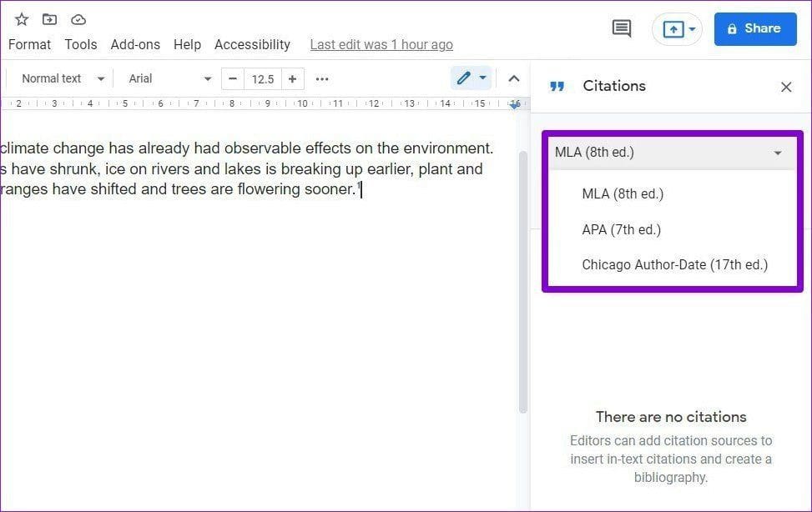Check cloud save status icon
812x512 pixels.
[78, 20]
